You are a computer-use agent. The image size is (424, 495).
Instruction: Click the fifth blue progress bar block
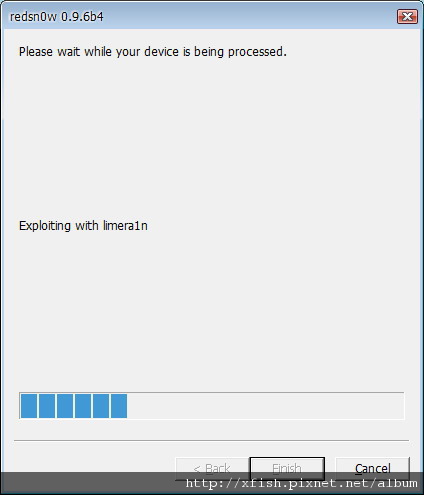pyautogui.click(x=101, y=406)
